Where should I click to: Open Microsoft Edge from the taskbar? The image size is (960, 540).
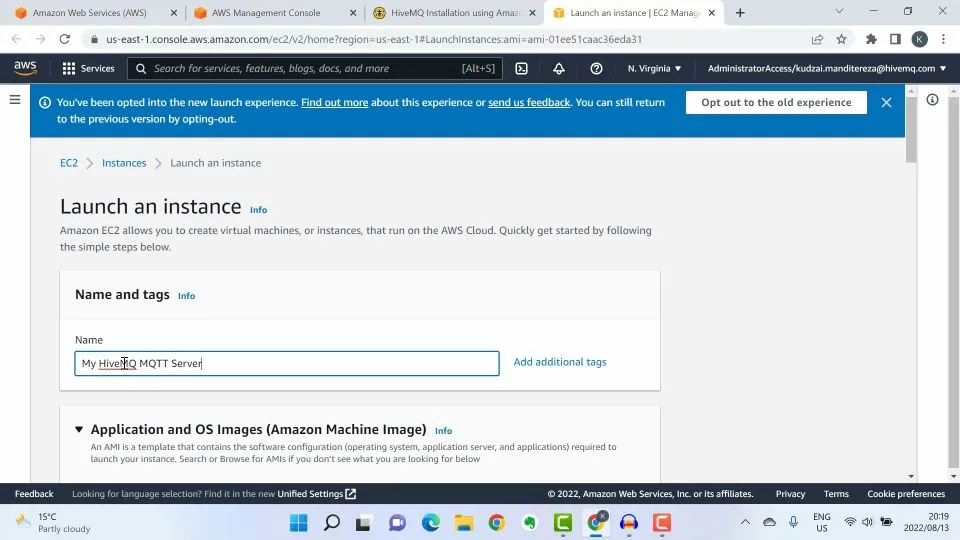click(430, 523)
